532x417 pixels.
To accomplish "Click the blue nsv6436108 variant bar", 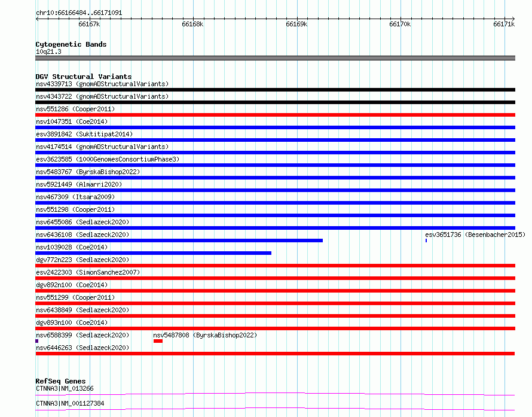I will 179,241.
